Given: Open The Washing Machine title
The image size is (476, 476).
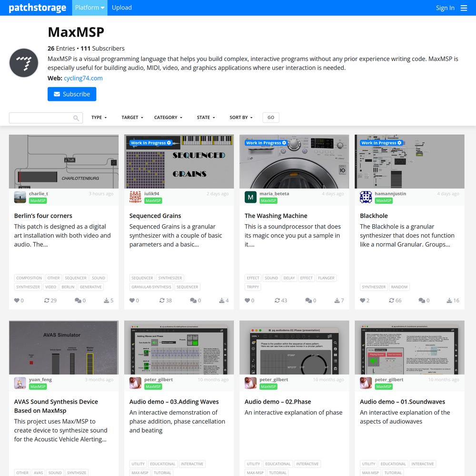Looking at the screenshot, I should [276, 216].
